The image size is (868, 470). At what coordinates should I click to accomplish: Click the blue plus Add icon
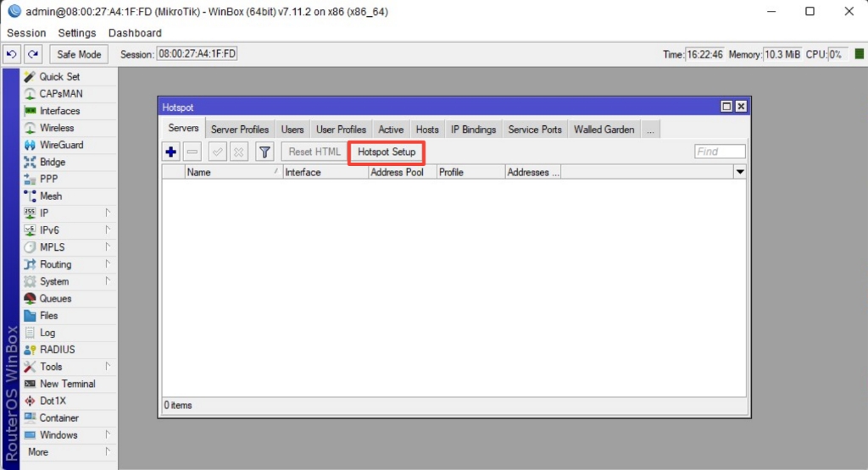(x=171, y=152)
